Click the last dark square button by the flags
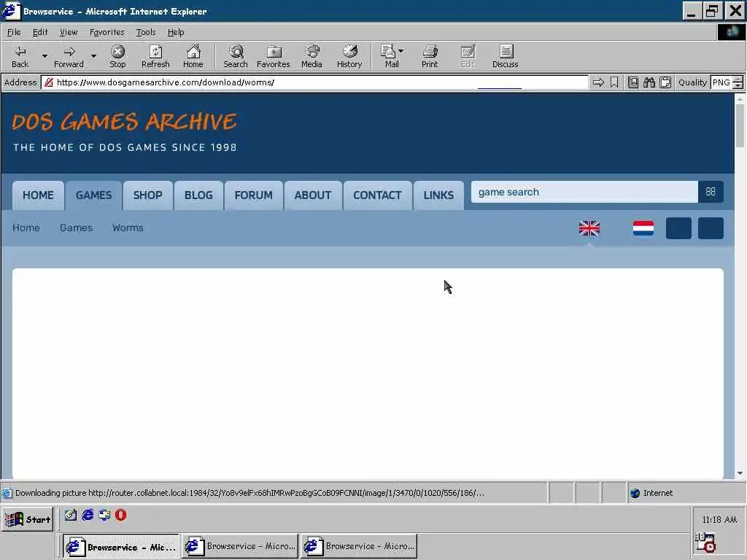747x560 pixels. pos(711,228)
